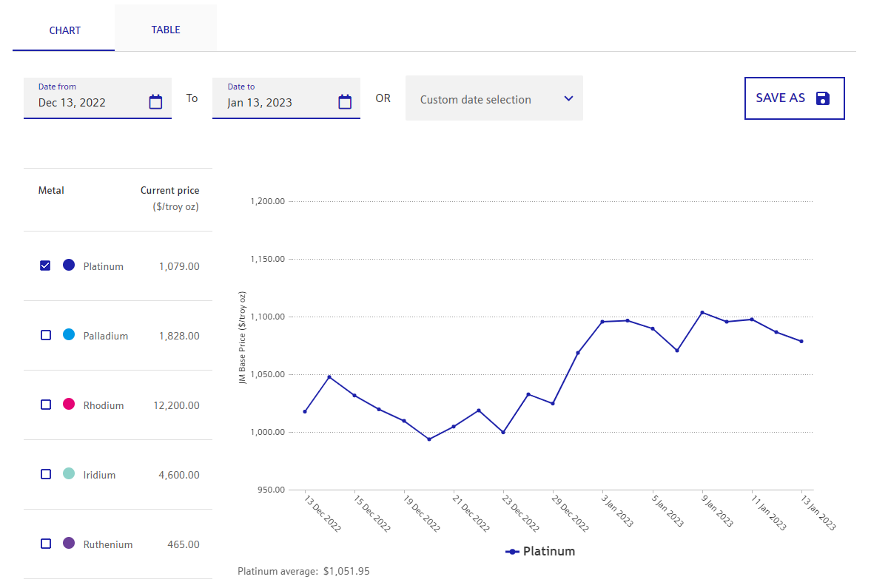Screen dimensions: 871x588
Task: Click the floppy disk save icon
Action: (x=822, y=98)
